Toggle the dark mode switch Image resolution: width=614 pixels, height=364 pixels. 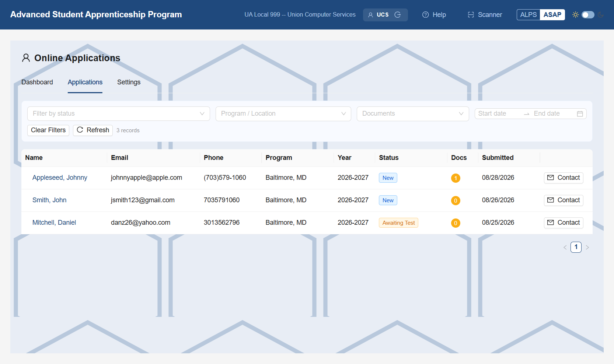coord(588,15)
